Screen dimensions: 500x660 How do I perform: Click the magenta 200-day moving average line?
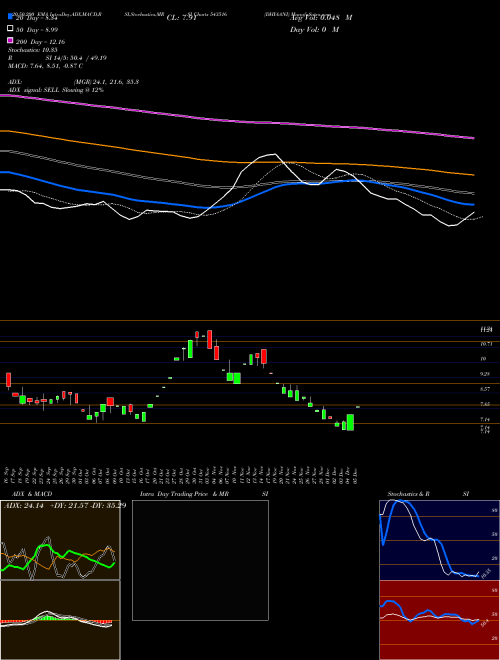pyautogui.click(x=236, y=121)
